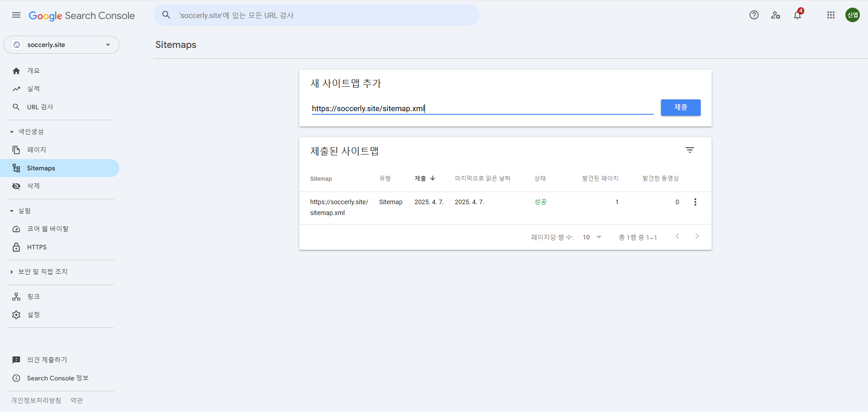Open more options for sitemap.xml row

pyautogui.click(x=695, y=202)
